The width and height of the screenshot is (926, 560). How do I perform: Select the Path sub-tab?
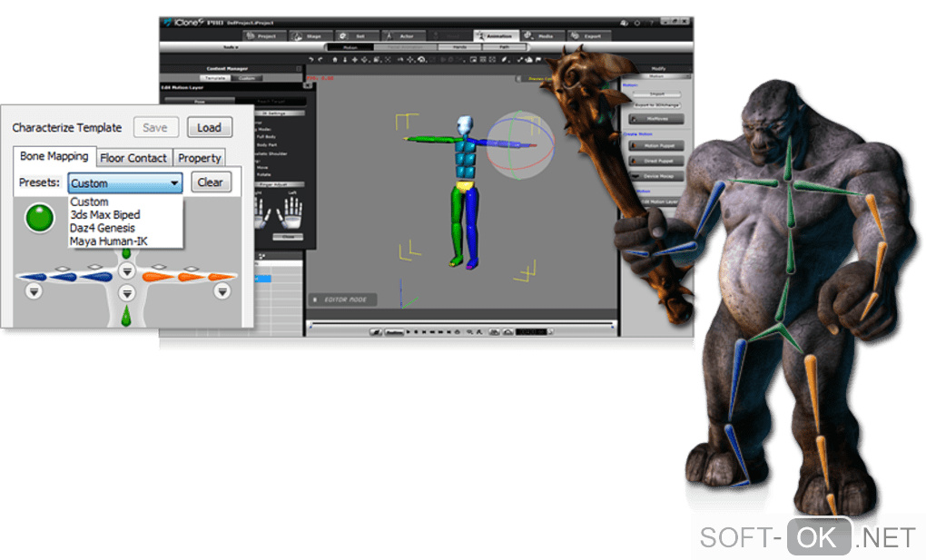pos(505,47)
